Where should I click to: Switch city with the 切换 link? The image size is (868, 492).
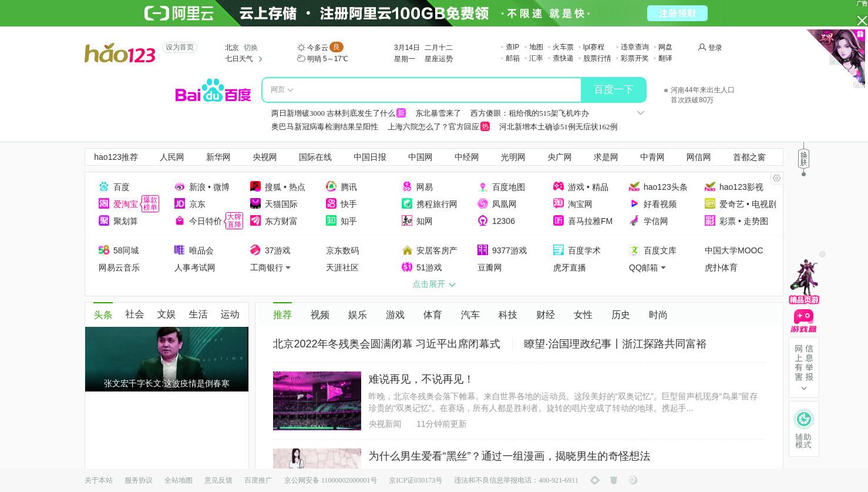pos(251,48)
